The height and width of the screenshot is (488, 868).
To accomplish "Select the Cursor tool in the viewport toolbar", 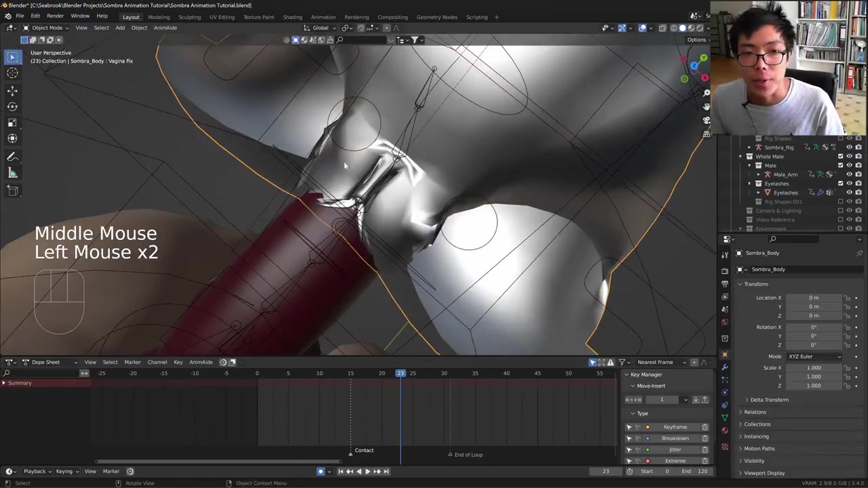I will click(x=12, y=73).
